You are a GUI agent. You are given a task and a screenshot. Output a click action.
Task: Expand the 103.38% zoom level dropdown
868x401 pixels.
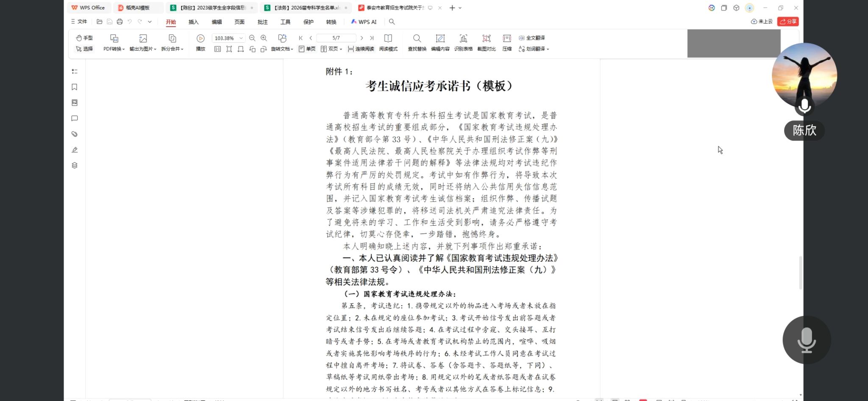tap(241, 38)
